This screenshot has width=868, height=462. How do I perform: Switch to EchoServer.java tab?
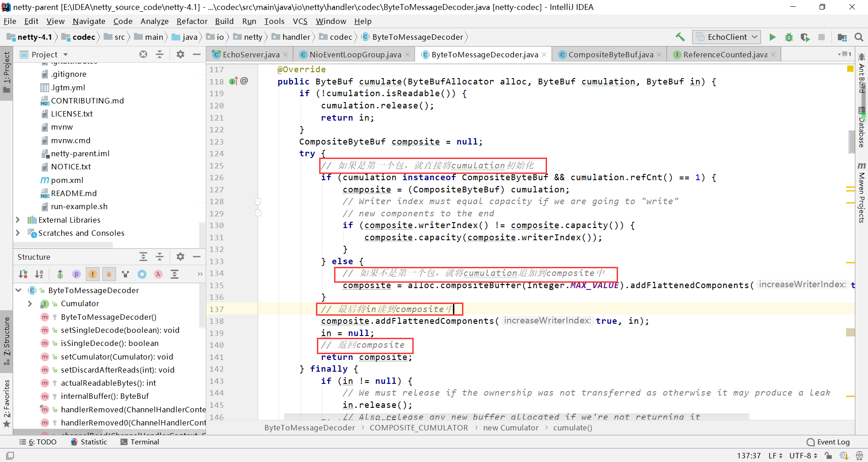coord(250,55)
